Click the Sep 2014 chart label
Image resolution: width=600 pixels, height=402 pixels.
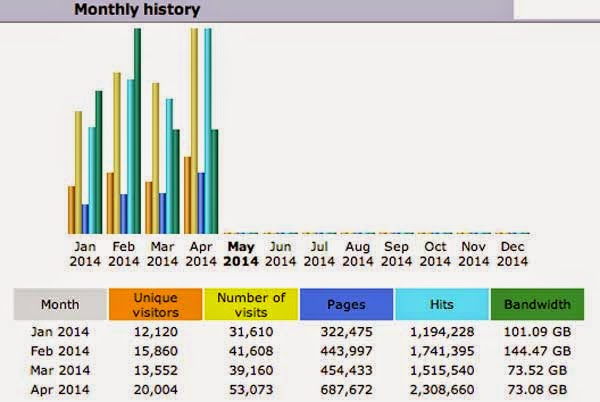(x=396, y=254)
